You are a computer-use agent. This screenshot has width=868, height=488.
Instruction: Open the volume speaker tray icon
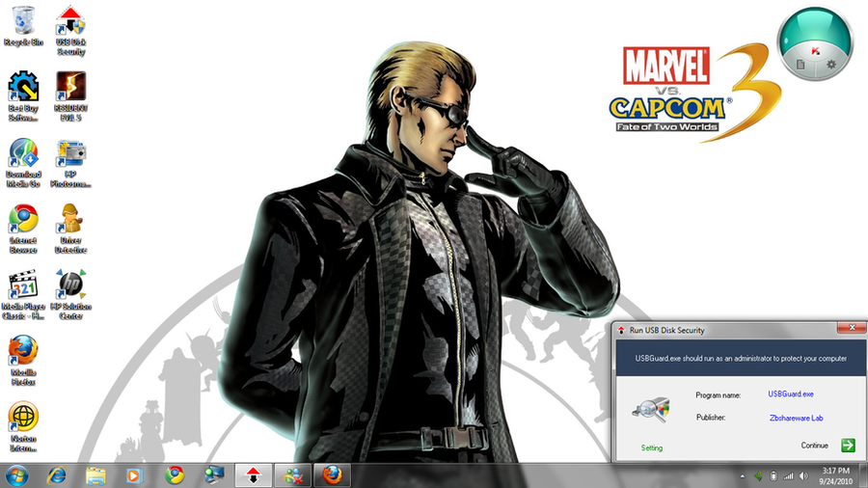tap(803, 475)
